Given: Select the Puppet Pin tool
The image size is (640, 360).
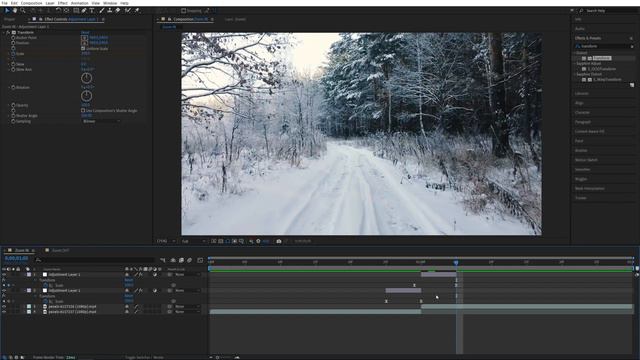Looking at the screenshot, I should coord(137,10).
